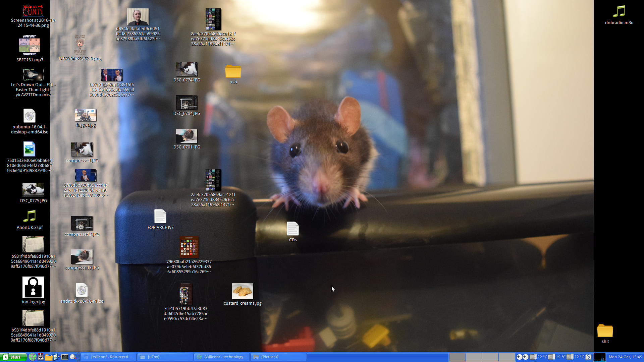Click the CPU graph monitor in the panel
This screenshot has width=644, height=362.
600,357
